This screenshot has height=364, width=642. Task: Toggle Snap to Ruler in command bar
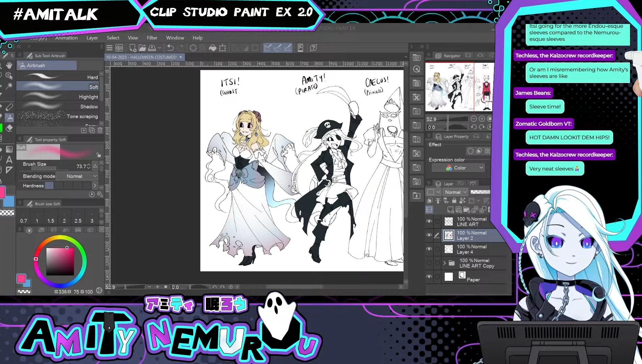coord(268,48)
